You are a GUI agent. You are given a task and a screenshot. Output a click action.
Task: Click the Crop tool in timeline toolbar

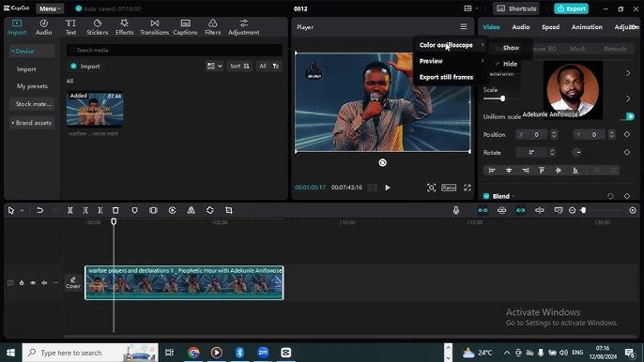[229, 210]
